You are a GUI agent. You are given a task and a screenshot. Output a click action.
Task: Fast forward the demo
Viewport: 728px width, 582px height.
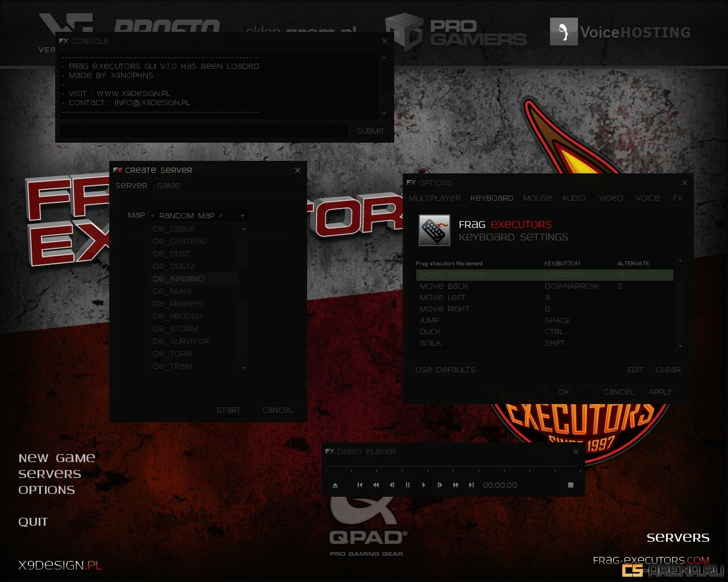(x=455, y=485)
